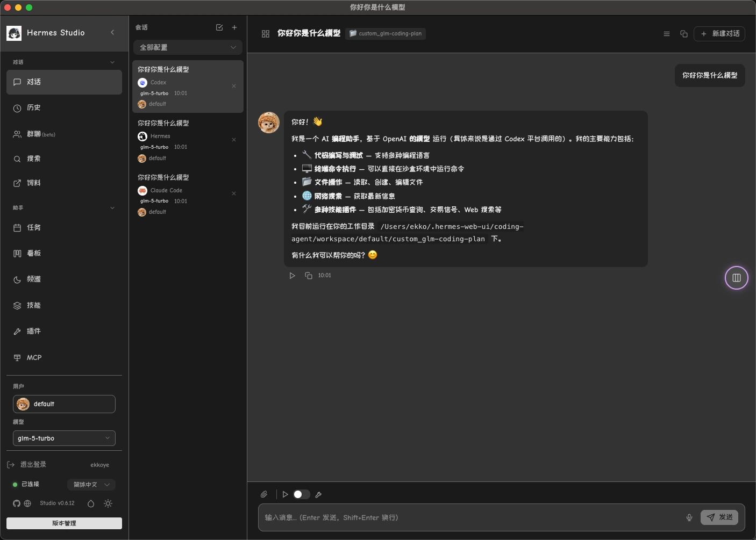Close the Codex session

(x=234, y=86)
